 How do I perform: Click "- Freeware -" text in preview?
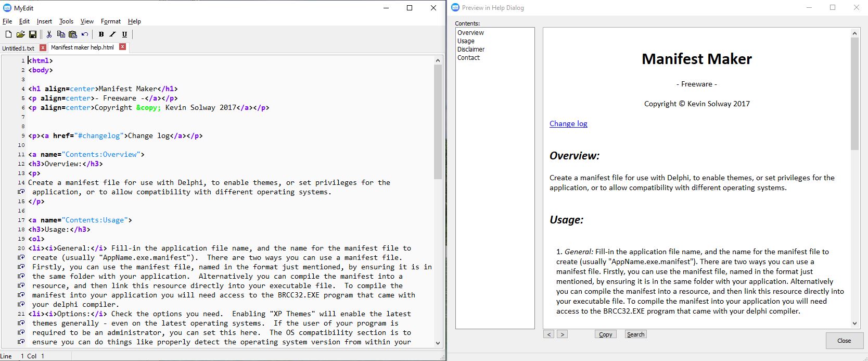[697, 84]
